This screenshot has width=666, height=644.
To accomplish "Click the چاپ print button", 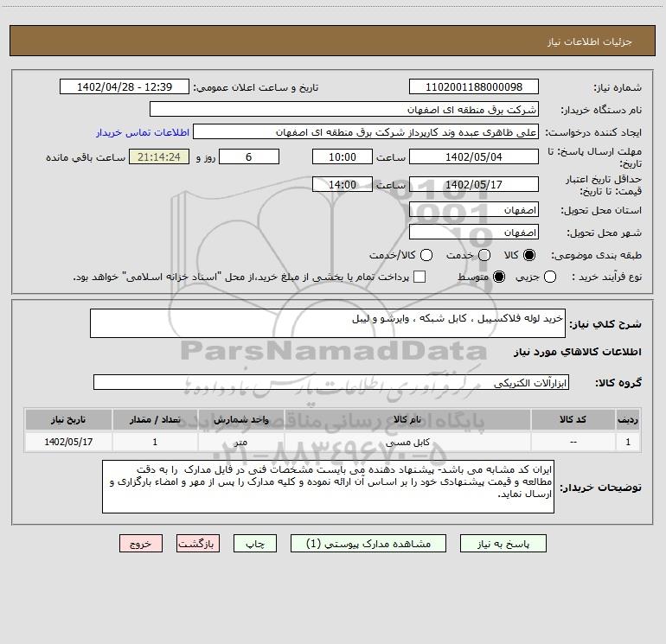I will pos(255,544).
